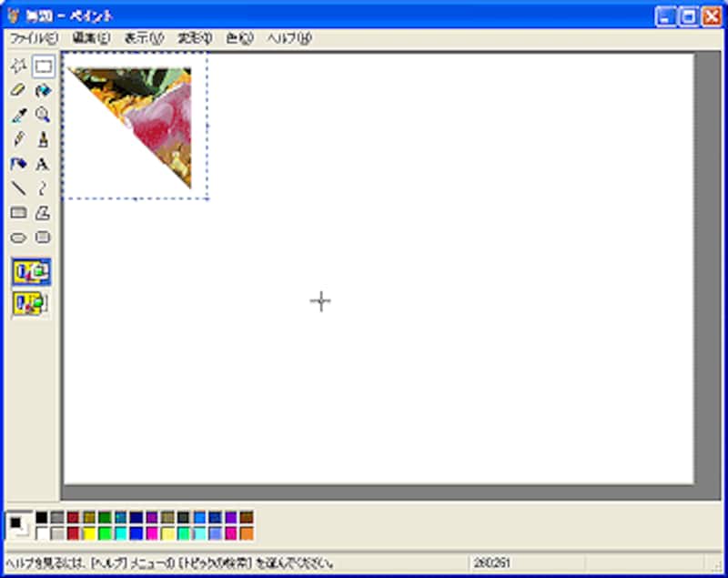Open the 編集(E) Edit menu

[x=91, y=38]
